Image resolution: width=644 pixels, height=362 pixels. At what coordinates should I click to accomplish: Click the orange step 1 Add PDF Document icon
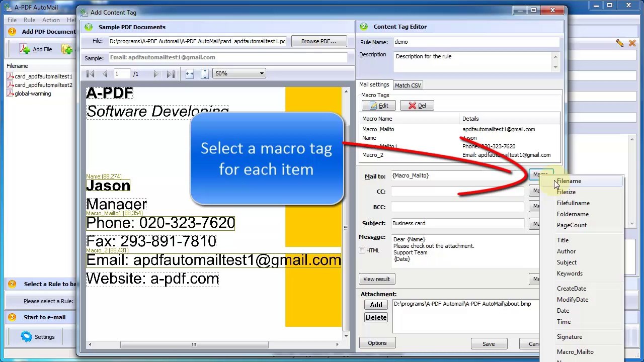coord(12,32)
